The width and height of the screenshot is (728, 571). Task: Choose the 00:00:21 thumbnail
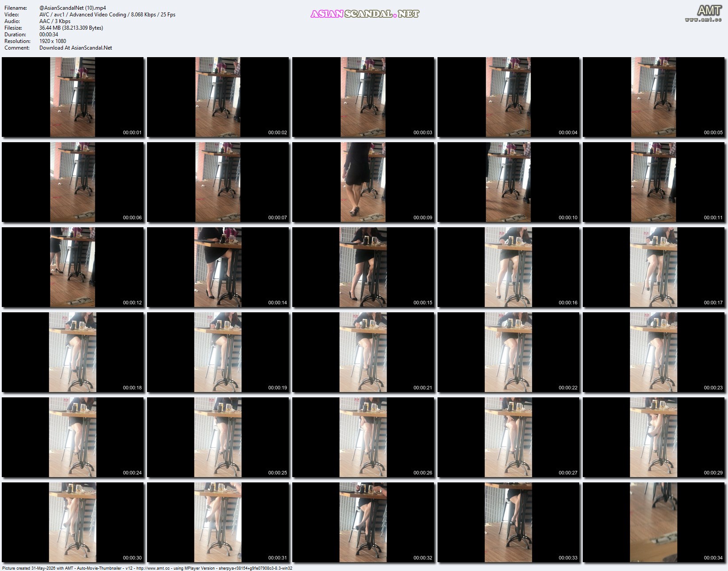(x=363, y=352)
